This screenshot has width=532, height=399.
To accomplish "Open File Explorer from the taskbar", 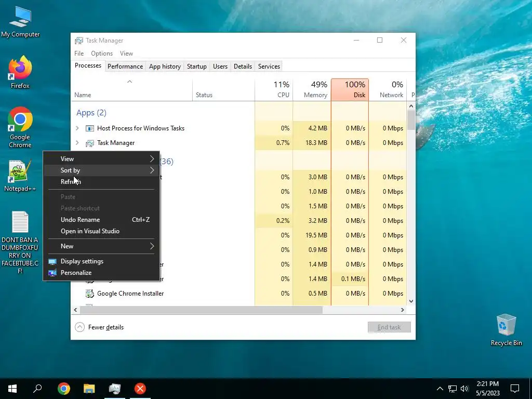I will tap(89, 389).
